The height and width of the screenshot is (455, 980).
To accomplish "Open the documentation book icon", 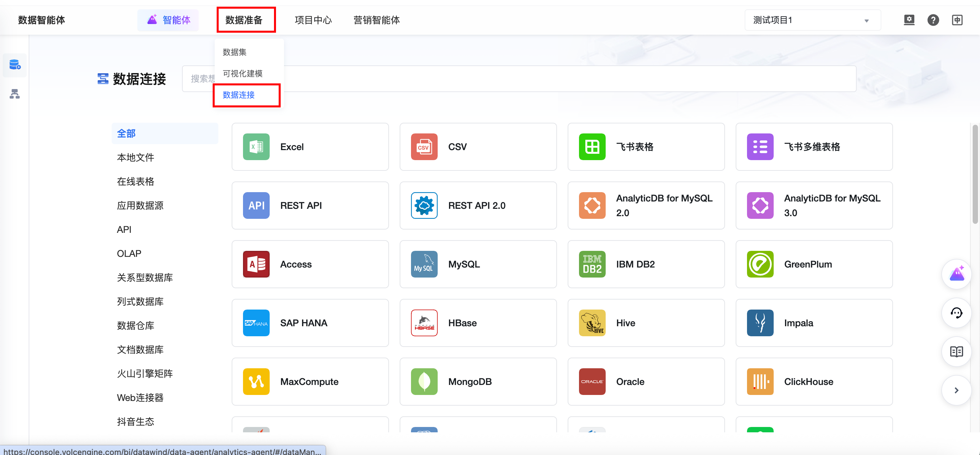I will [x=956, y=352].
